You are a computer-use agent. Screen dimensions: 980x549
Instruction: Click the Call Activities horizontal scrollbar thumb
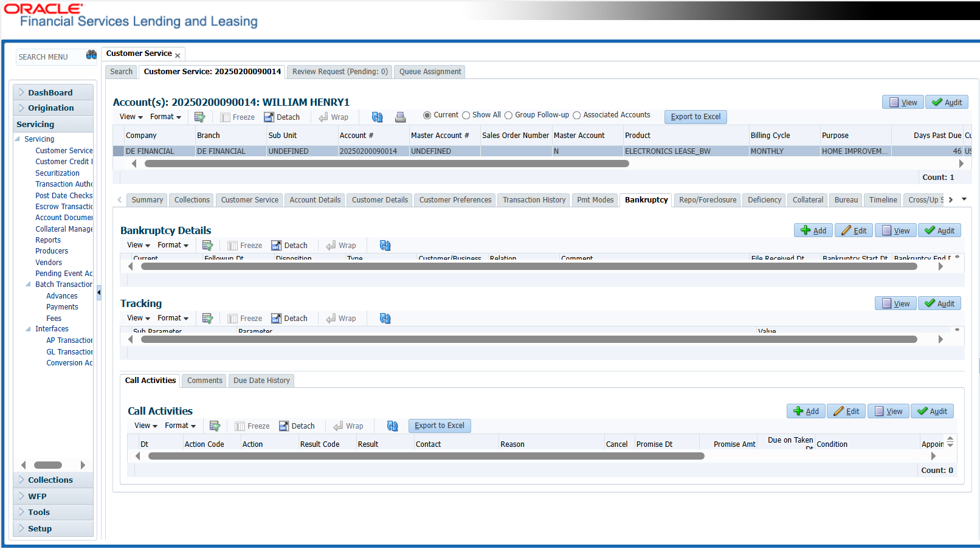click(x=426, y=456)
